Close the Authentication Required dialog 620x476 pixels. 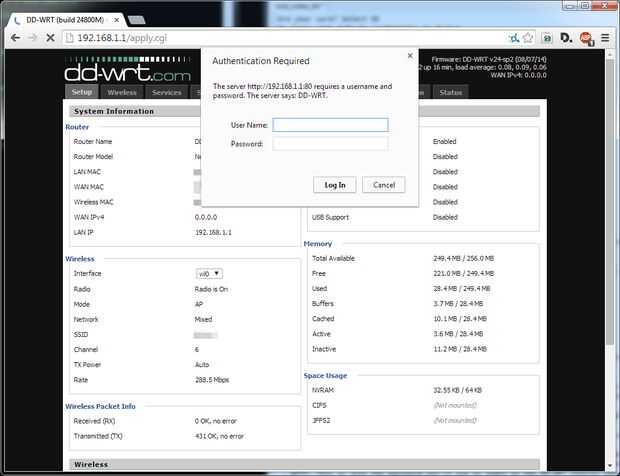pyautogui.click(x=410, y=56)
